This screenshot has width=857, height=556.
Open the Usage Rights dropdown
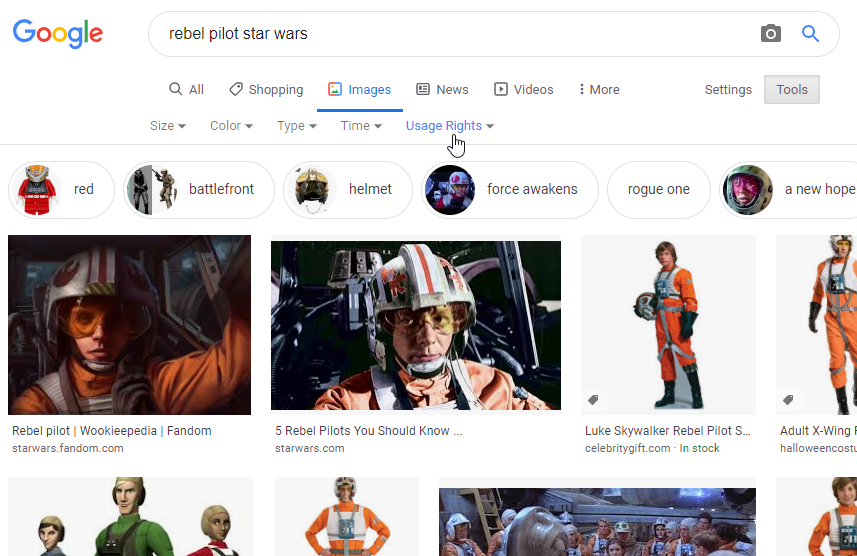[450, 126]
